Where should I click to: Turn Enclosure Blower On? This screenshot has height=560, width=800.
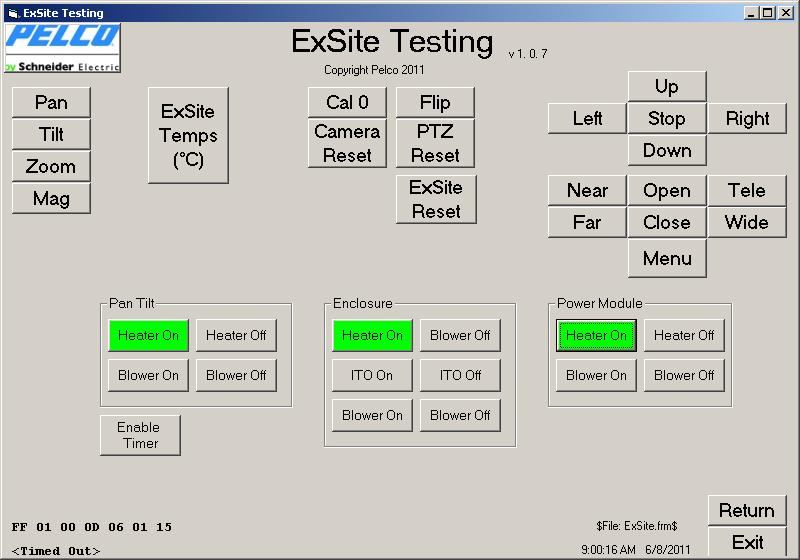coord(372,415)
